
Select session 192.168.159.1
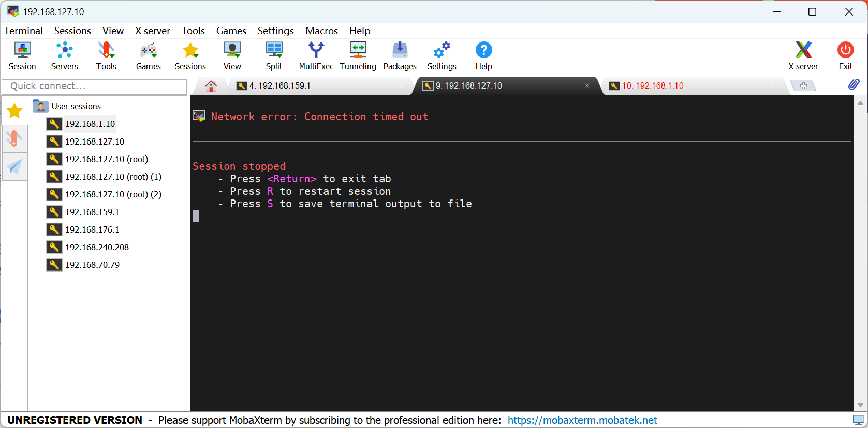[83, 212]
